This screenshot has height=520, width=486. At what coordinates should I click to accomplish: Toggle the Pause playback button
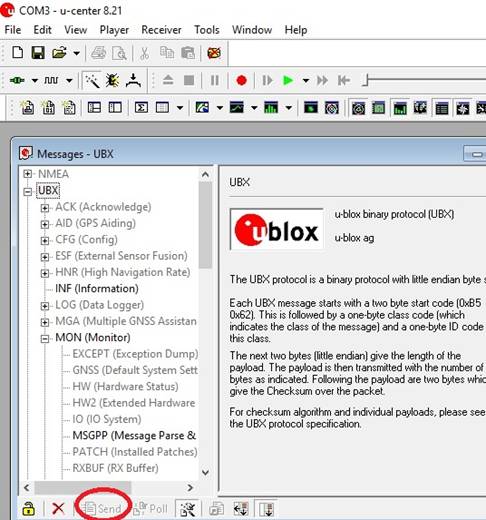(x=215, y=80)
